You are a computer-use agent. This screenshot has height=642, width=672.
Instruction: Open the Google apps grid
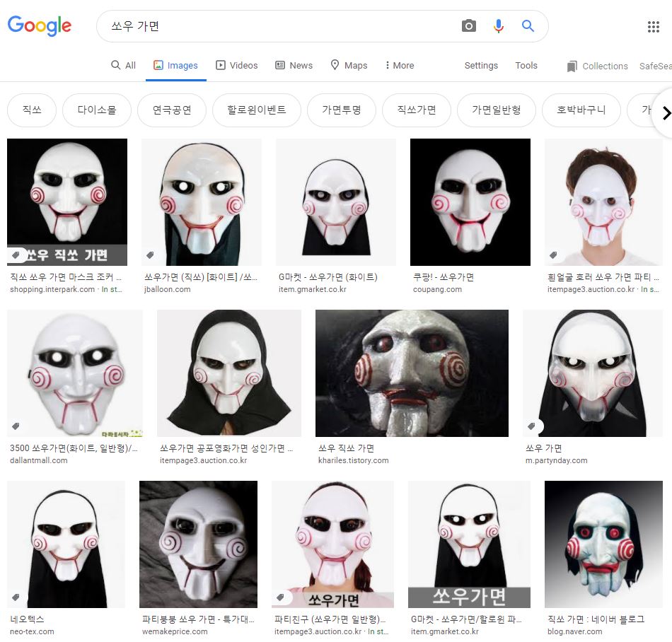click(x=653, y=27)
